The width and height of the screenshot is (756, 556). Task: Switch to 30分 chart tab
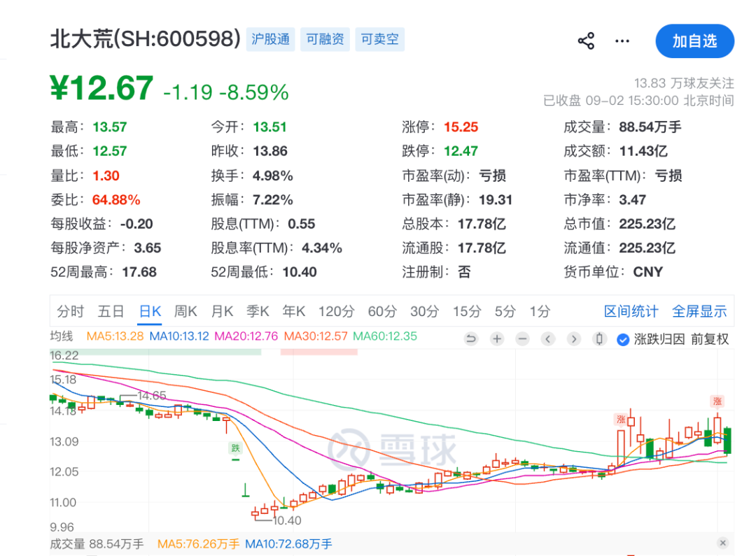425,311
